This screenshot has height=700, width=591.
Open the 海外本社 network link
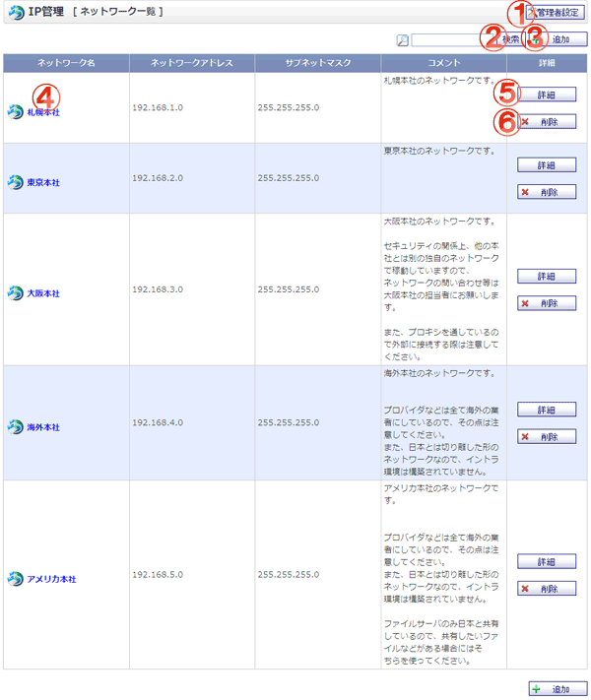43,427
